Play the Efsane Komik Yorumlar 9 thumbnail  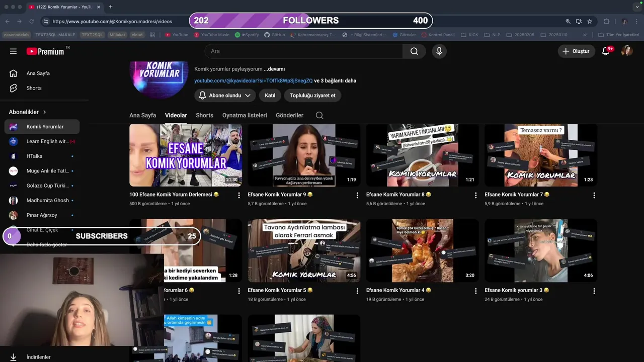coord(304,155)
